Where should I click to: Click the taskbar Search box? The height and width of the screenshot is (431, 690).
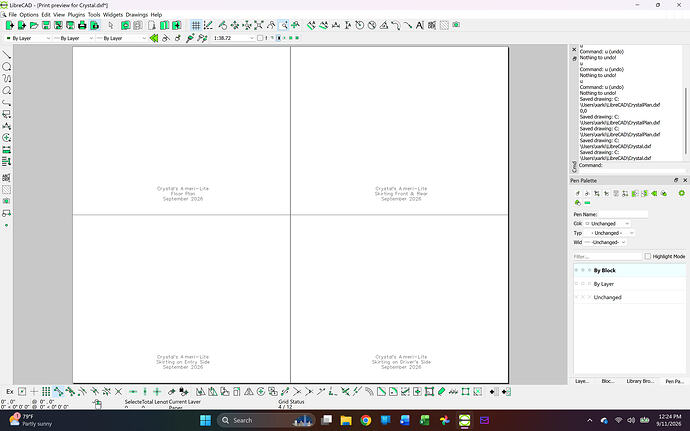266,420
